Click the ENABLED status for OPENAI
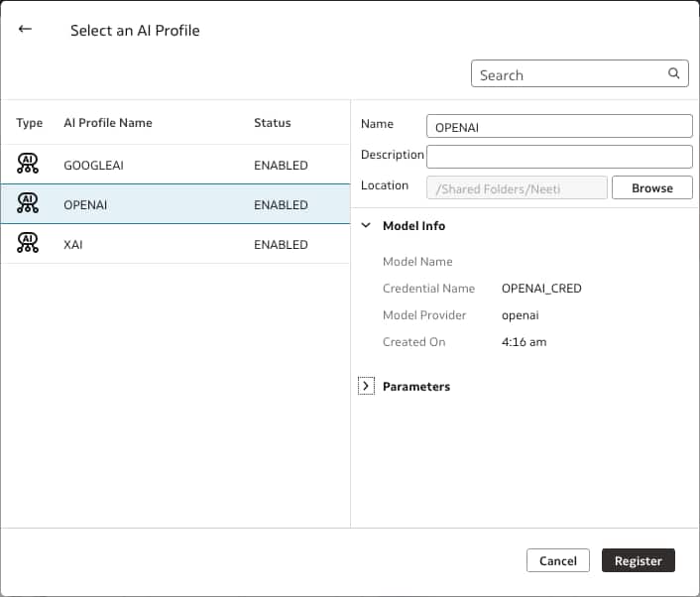Screen dimensions: 700x597 [281, 205]
